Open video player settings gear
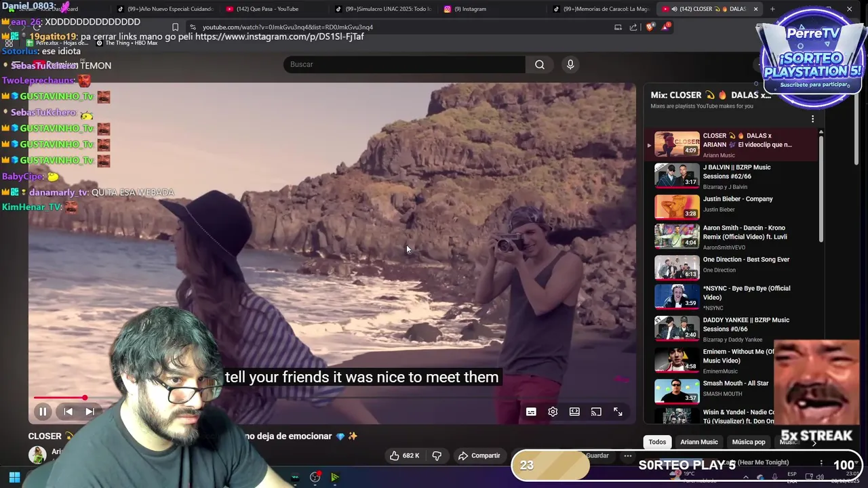 pos(553,411)
